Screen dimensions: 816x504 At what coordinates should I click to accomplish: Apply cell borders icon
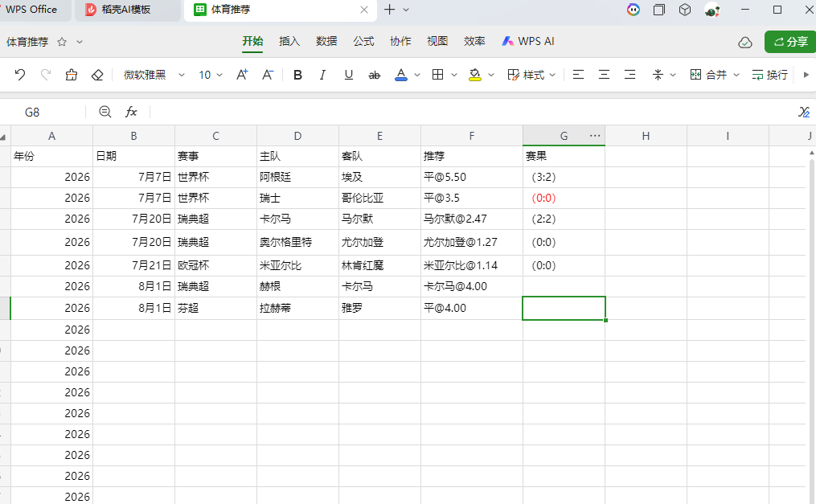(437, 75)
